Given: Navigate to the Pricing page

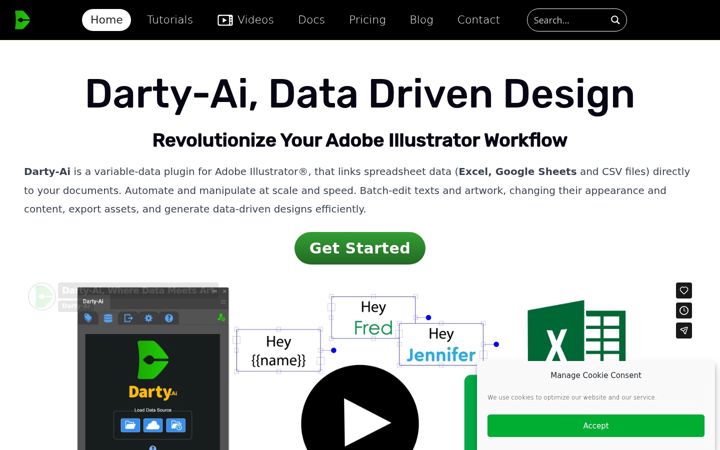Looking at the screenshot, I should tap(367, 20).
